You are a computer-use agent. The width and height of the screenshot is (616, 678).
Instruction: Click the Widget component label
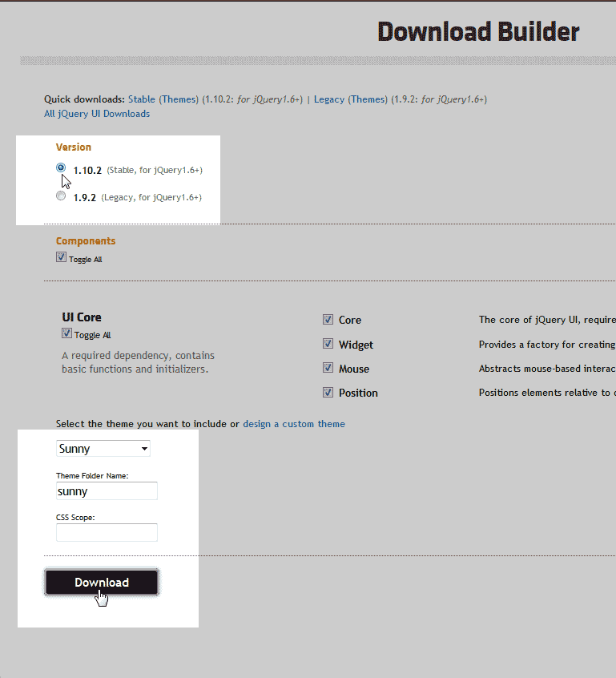(356, 345)
